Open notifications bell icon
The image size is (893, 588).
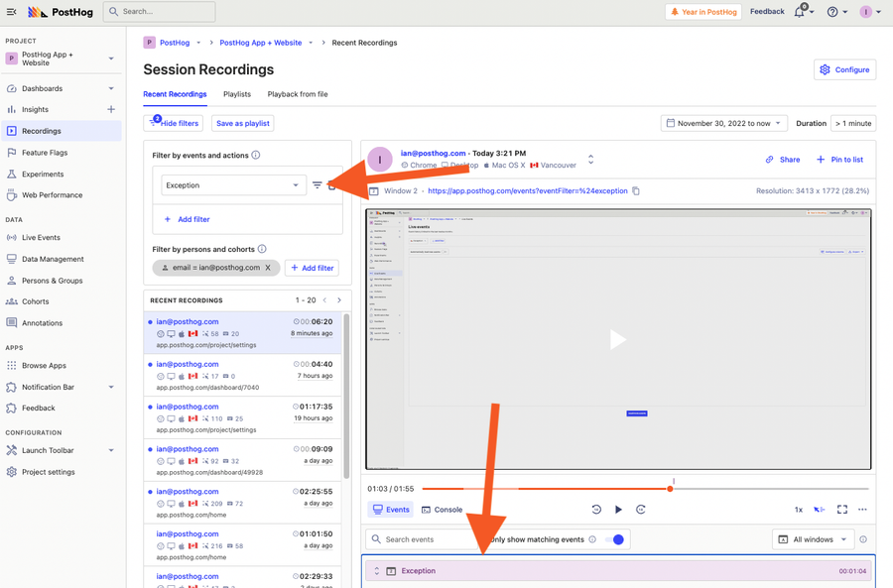click(800, 11)
